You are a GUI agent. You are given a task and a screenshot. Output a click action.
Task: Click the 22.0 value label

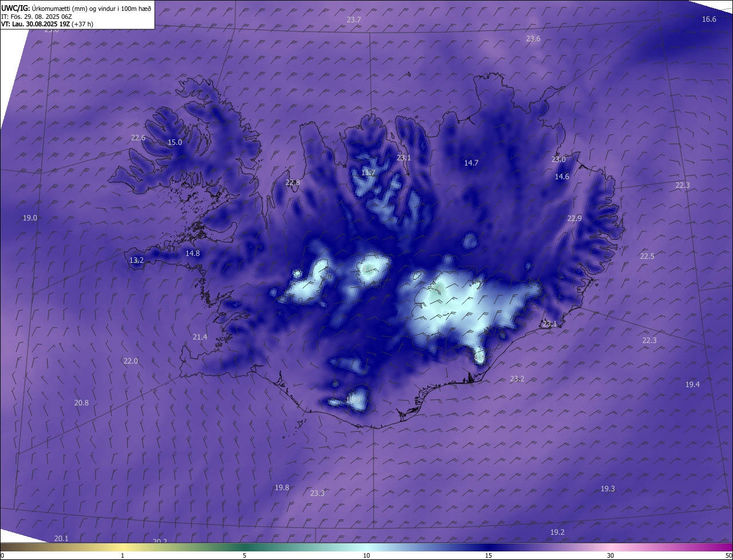[x=131, y=361]
